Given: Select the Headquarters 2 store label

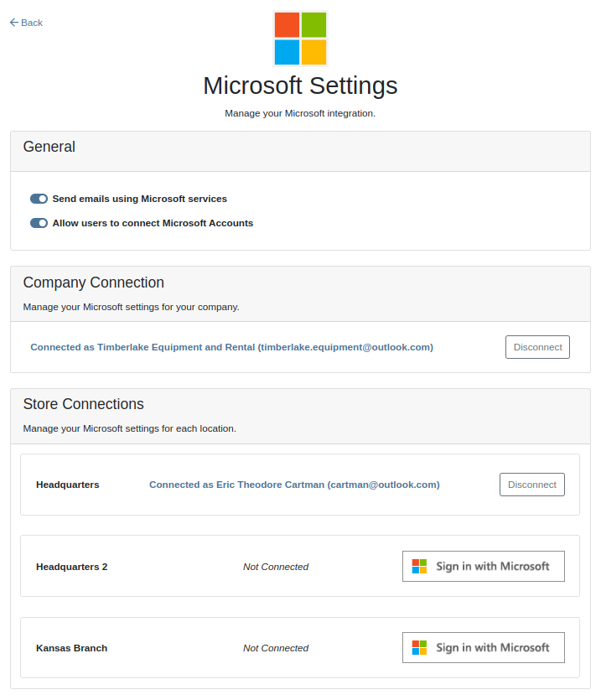Looking at the screenshot, I should click(72, 567).
